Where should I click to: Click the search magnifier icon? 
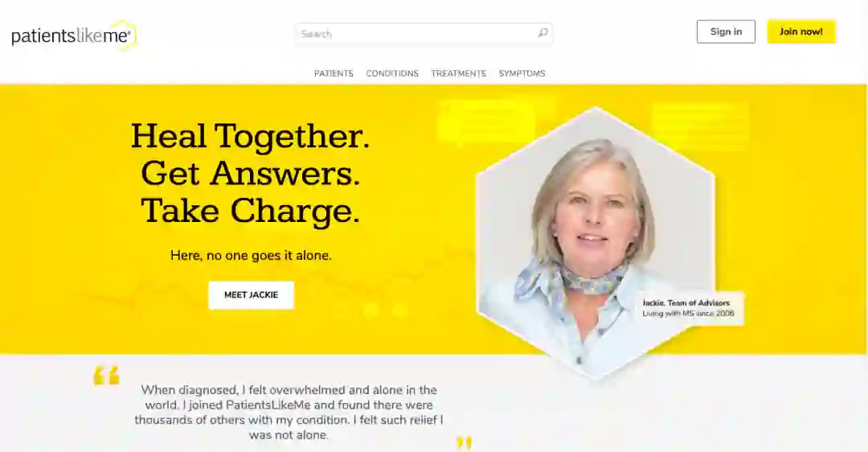(x=542, y=33)
